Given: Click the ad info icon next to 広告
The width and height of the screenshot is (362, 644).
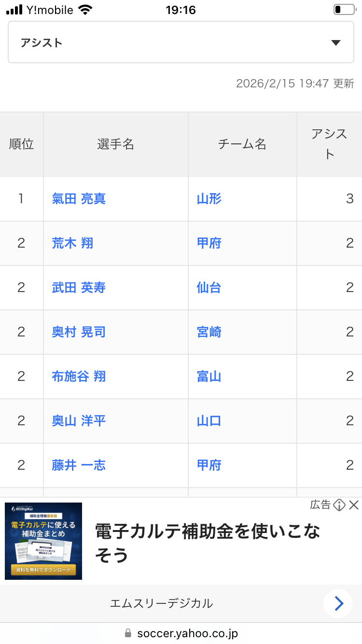Looking at the screenshot, I should 339,505.
